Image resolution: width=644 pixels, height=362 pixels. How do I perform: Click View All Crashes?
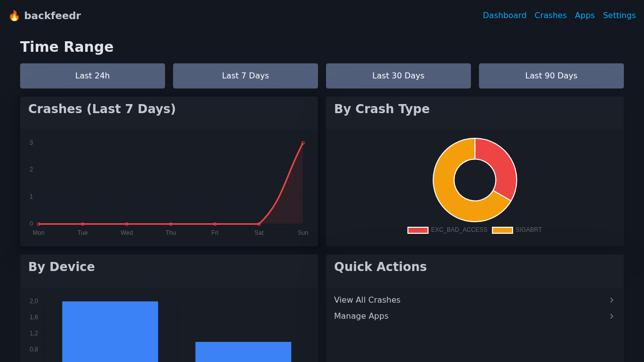367,300
